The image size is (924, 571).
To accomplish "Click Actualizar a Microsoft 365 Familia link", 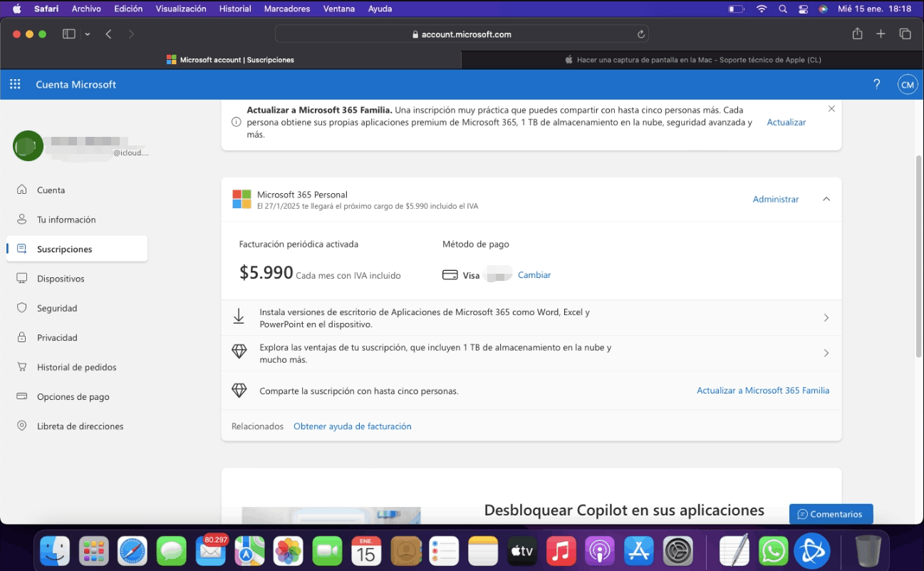I will point(763,391).
